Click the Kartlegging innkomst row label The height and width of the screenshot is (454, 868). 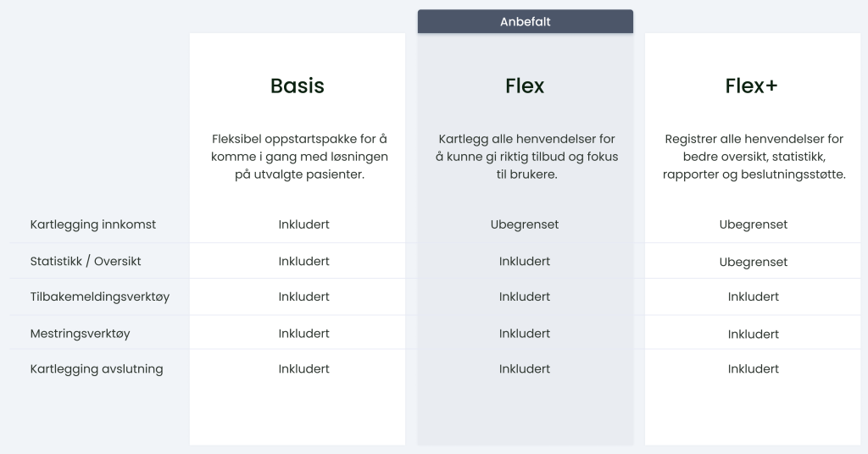[x=93, y=224]
